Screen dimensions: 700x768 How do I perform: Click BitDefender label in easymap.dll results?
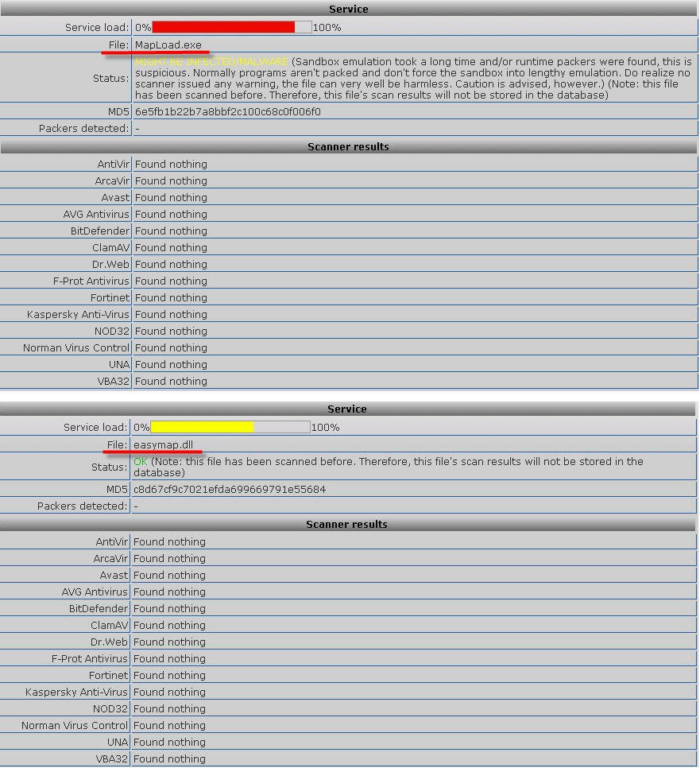[x=99, y=608]
